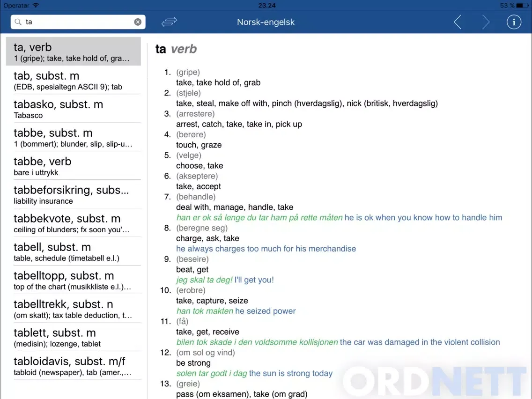This screenshot has height=399, width=532.
Task: Click 'charge, ask, take' translation
Action: (x=207, y=238)
